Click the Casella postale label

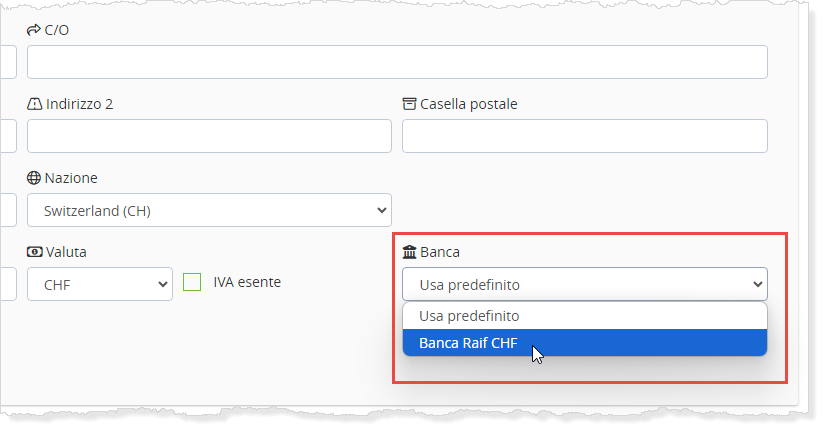coord(469,104)
